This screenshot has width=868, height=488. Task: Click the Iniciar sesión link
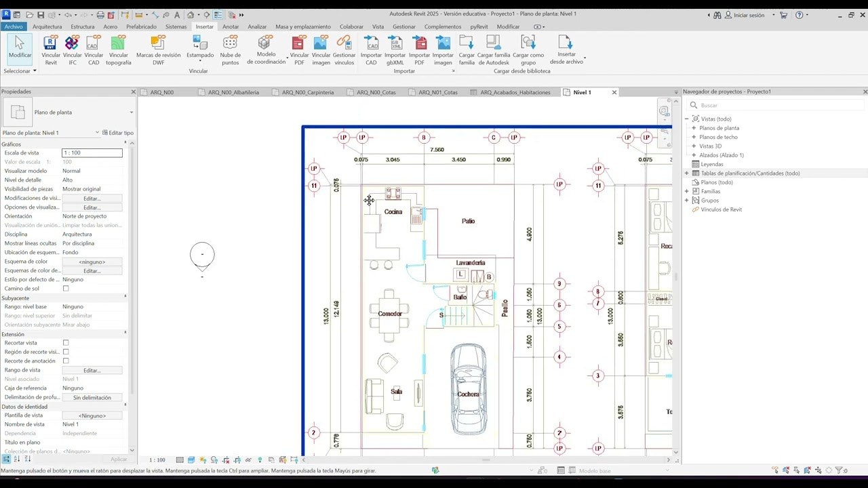[x=749, y=15]
